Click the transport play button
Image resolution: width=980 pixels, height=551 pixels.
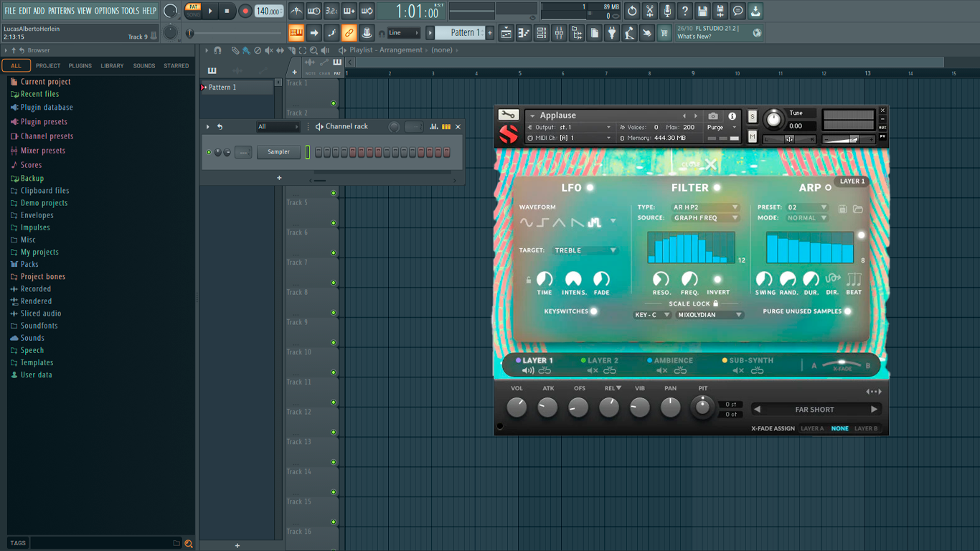(x=210, y=11)
